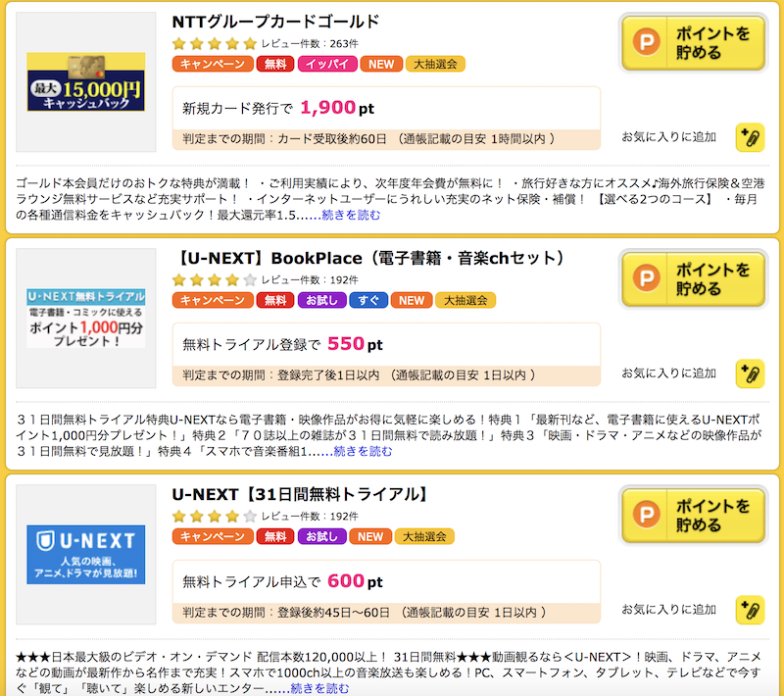Viewport: 784px width, 696px height.
Task: Open the NTTグループカードゴールド title
Action: [275, 22]
